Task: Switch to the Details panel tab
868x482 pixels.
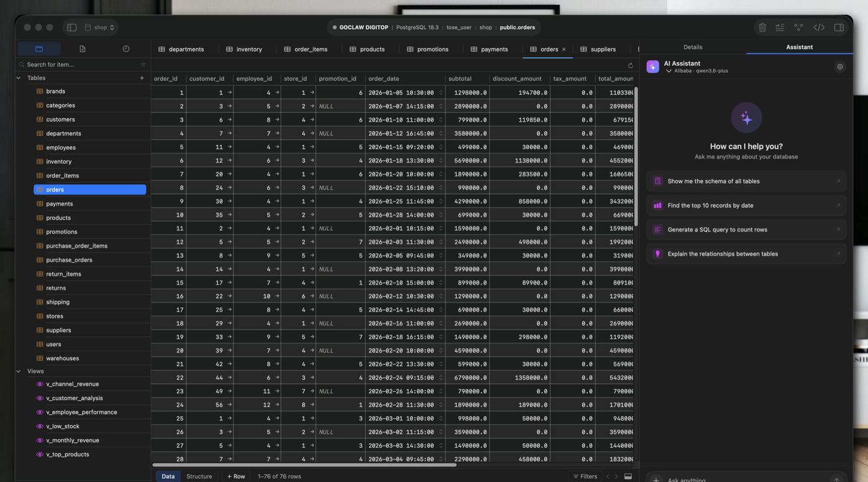Action: pos(693,47)
